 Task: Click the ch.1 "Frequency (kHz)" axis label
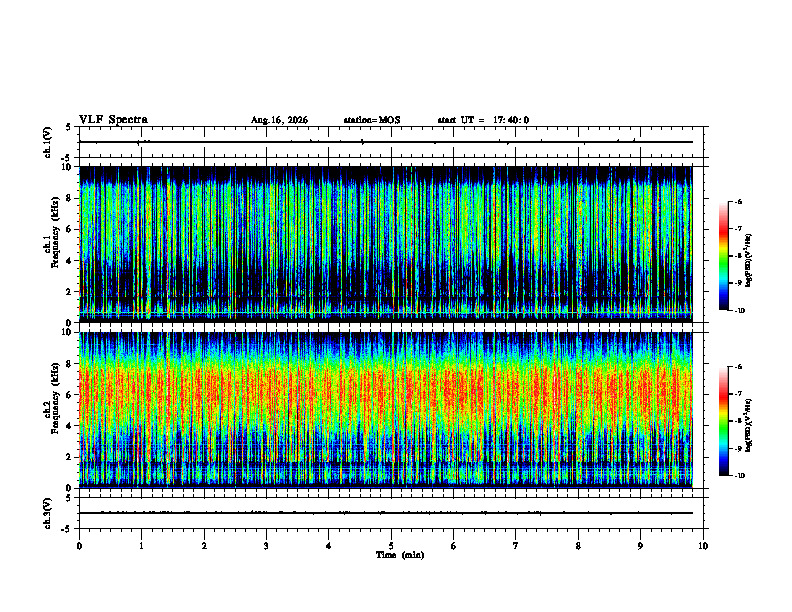pos(54,233)
